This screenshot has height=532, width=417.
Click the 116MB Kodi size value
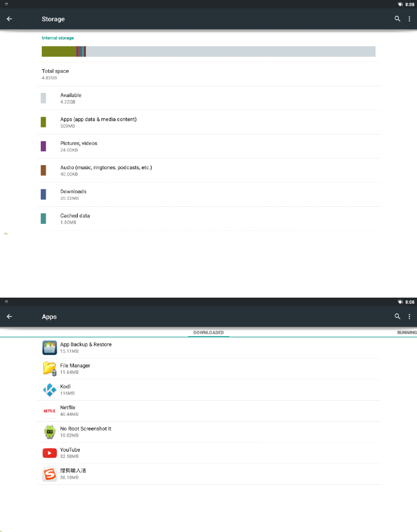67,393
